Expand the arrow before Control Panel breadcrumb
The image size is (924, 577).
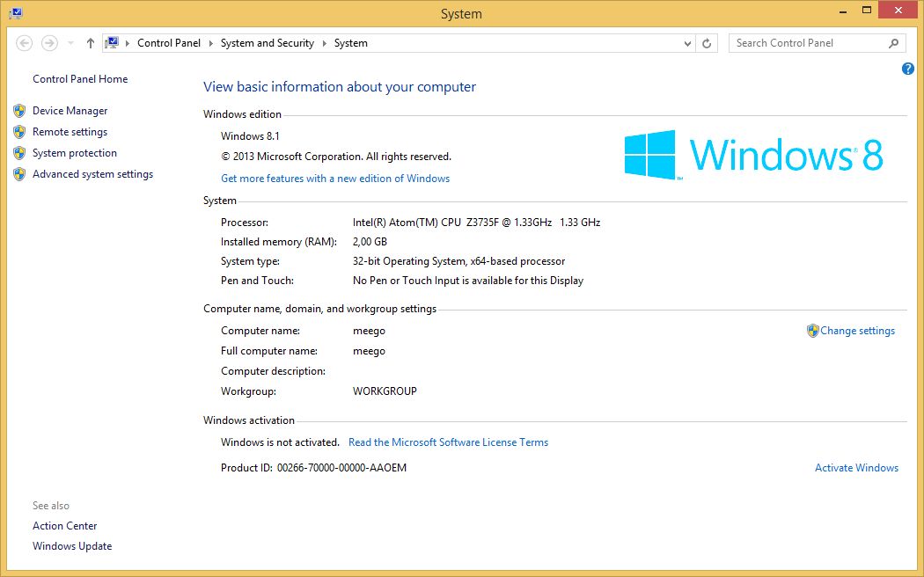click(x=128, y=43)
